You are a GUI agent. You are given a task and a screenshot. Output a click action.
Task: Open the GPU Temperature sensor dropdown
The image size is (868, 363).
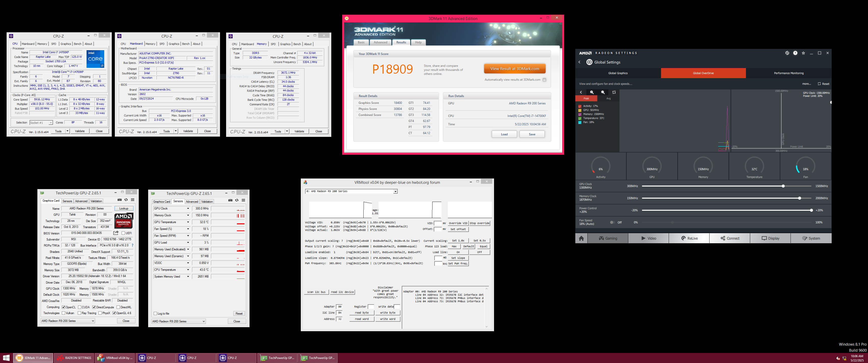[188, 222]
